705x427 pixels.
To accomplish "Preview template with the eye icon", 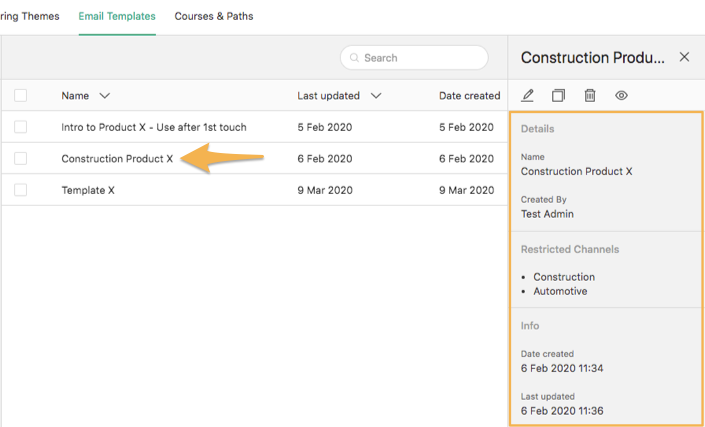I will tap(621, 95).
